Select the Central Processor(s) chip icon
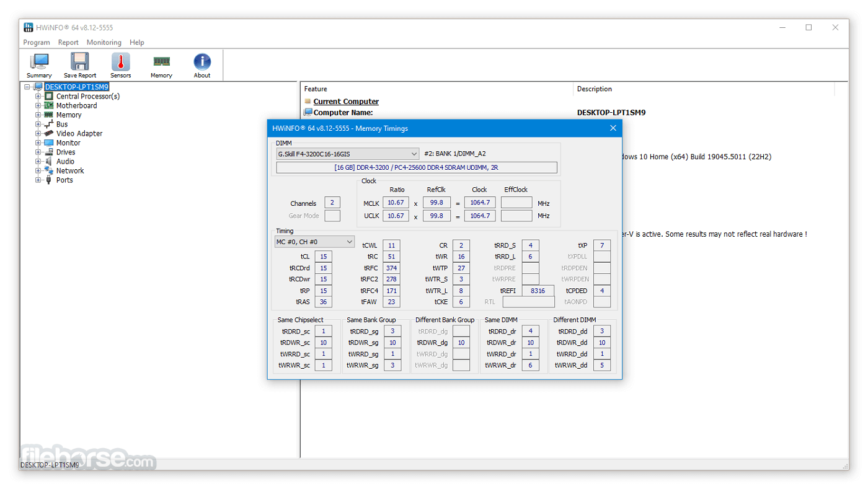868x489 pixels. [x=49, y=96]
